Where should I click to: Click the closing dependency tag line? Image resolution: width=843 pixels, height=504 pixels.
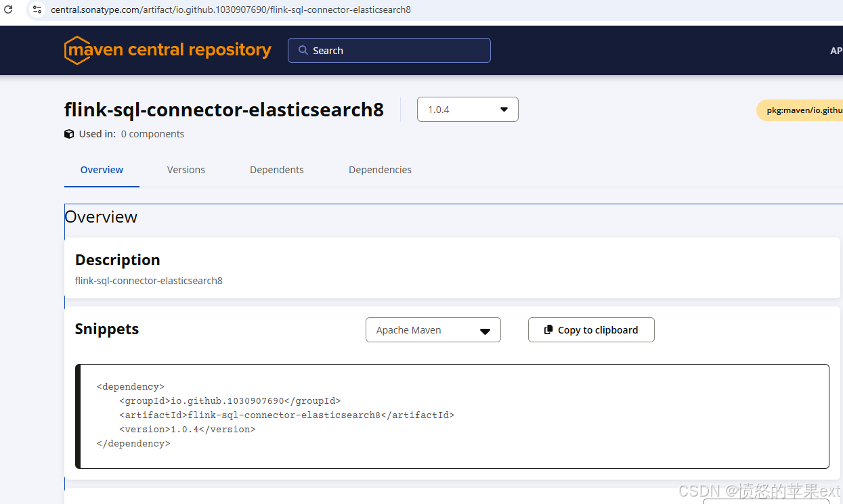133,444
